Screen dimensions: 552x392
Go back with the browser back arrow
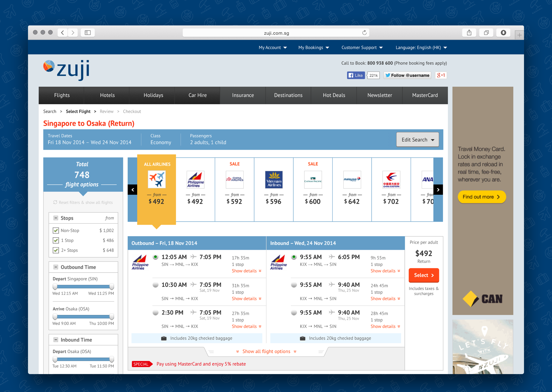[x=63, y=33]
